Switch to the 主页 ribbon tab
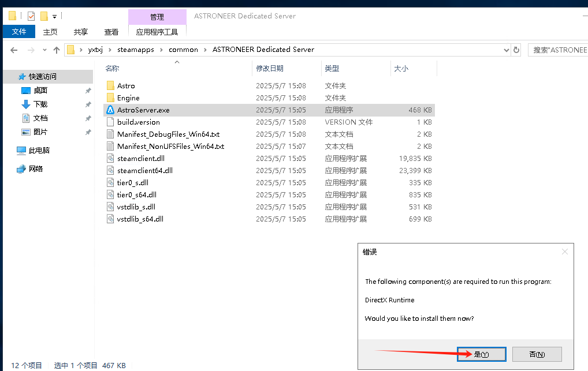Viewport: 588px width, 371px height. [50, 32]
